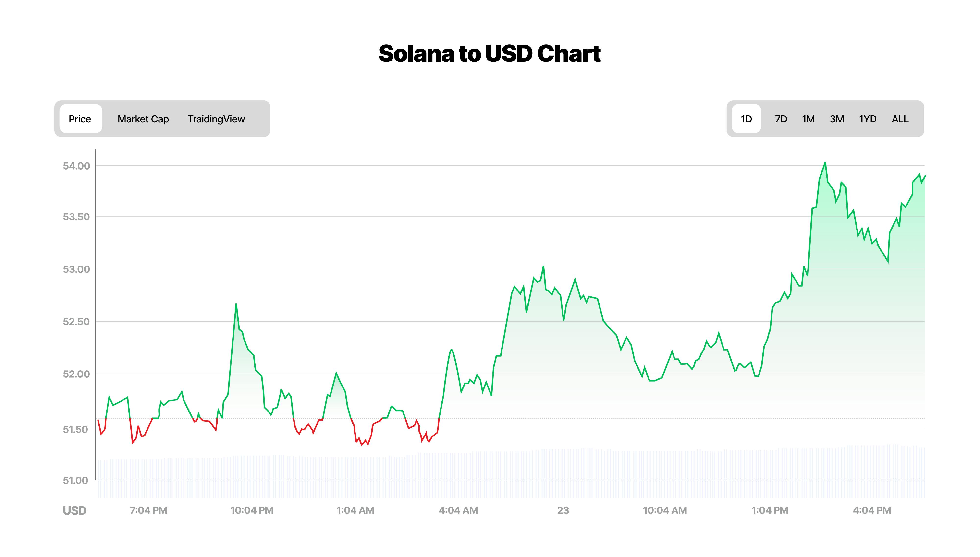
Task: Click the highest price peak above 54.00
Action: 825,163
